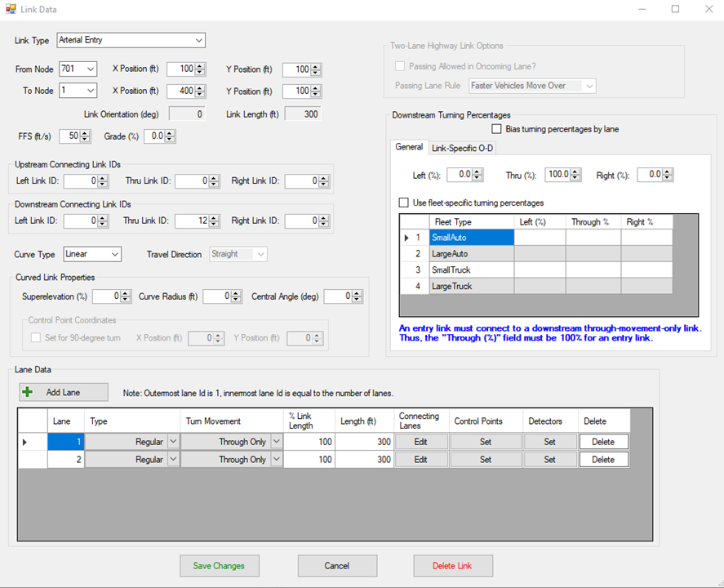Click the Right (%) turning percentage stepper
724x588 pixels.
tap(668, 175)
